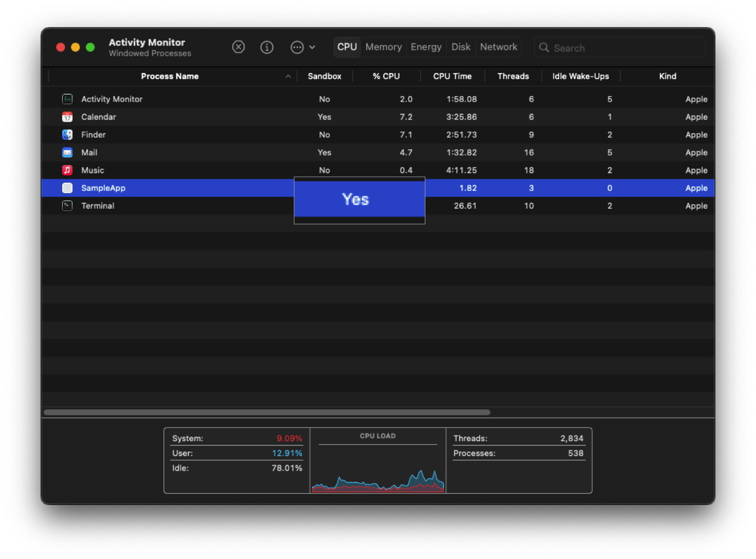Click the Terminal app icon
The image size is (756, 559).
pos(67,206)
